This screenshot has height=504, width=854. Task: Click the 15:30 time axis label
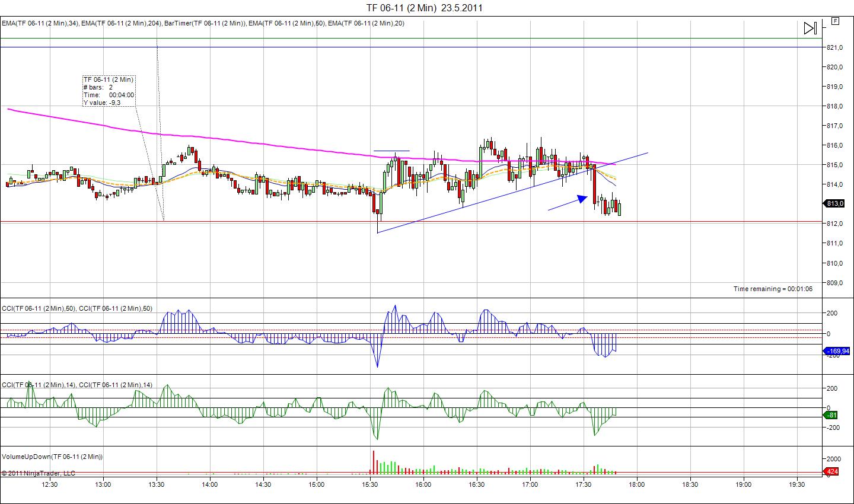tap(370, 484)
